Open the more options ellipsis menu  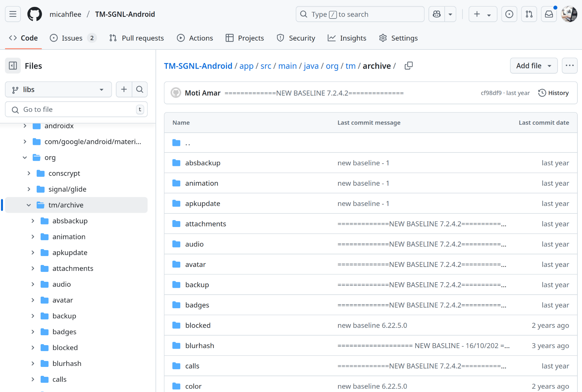569,66
